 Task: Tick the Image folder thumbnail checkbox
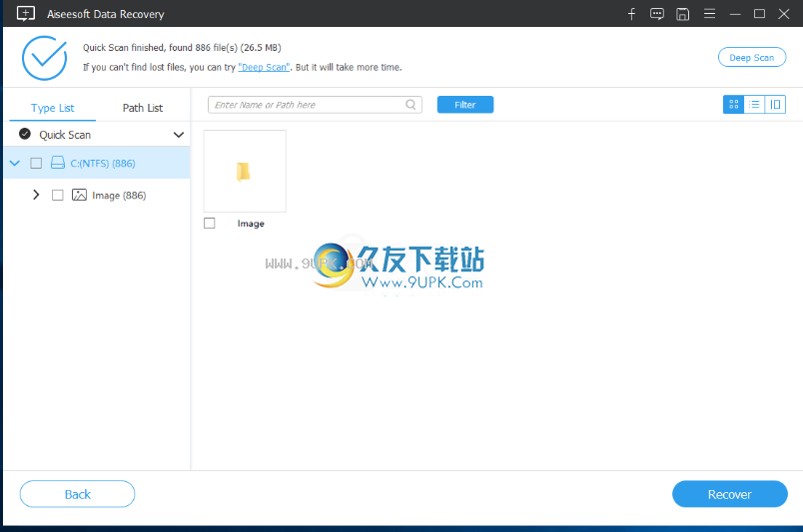click(209, 224)
